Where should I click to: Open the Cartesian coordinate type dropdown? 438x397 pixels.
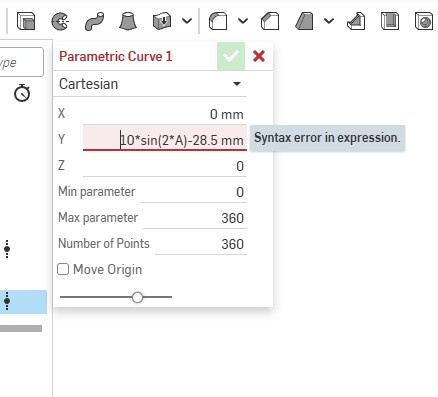pyautogui.click(x=150, y=84)
